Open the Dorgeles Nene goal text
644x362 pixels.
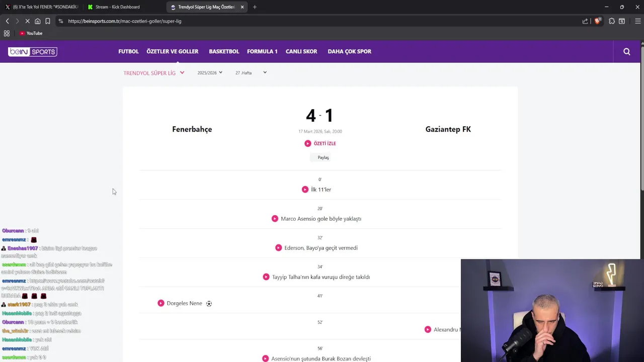tap(184, 303)
